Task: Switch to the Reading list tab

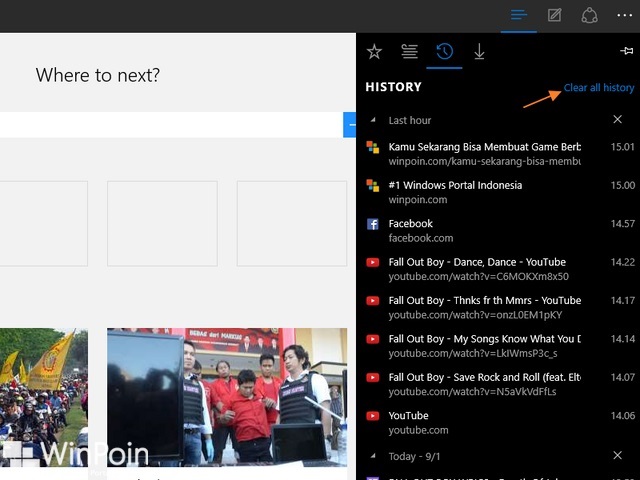Action: tap(409, 52)
